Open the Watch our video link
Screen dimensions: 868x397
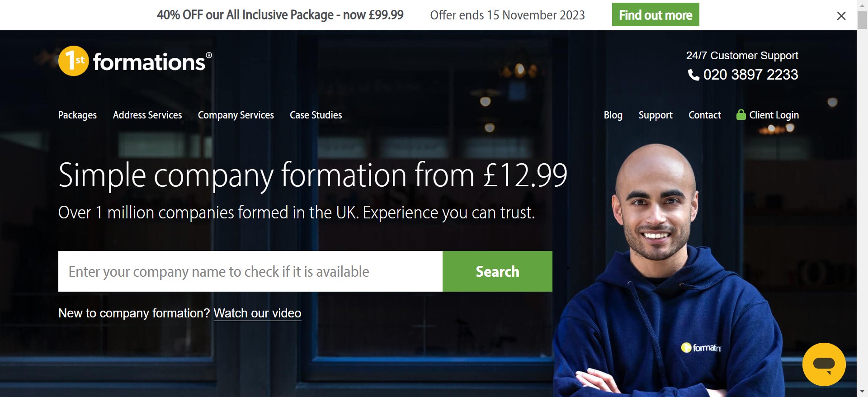[257, 313]
